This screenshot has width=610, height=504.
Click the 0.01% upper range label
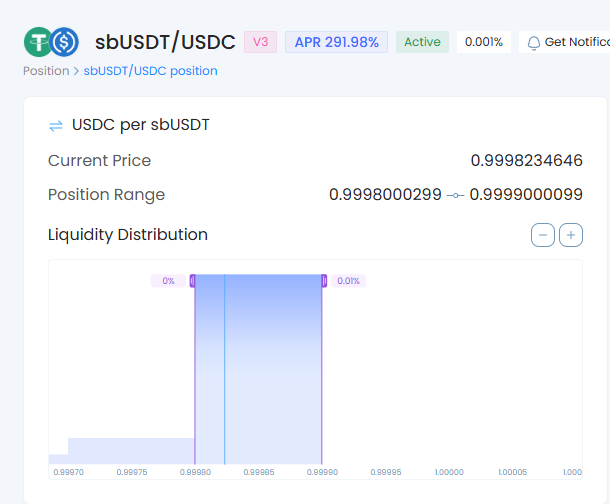tap(348, 281)
